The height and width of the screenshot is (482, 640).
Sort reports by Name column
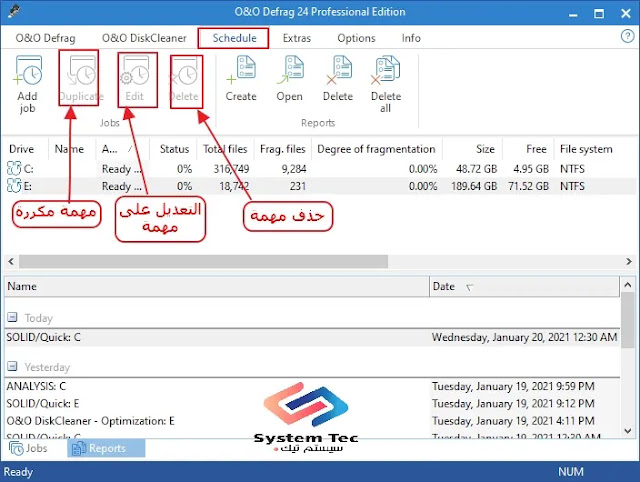click(217, 287)
